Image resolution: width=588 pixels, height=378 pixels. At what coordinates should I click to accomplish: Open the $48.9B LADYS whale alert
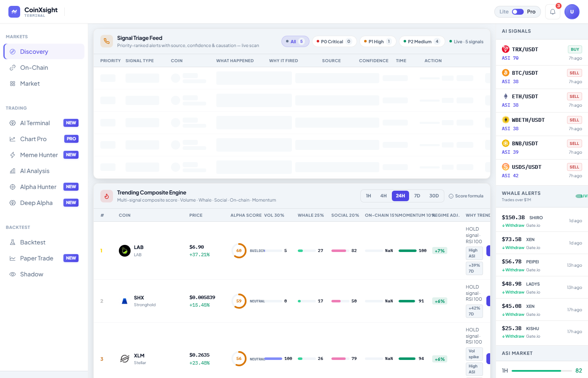tap(542, 288)
